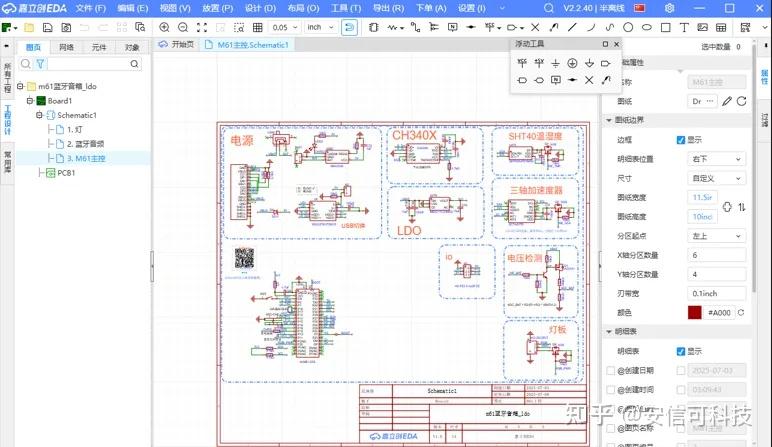772x447 pixels.
Task: Open the 明细表位置 dropdown showing 右下
Action: coord(716,159)
